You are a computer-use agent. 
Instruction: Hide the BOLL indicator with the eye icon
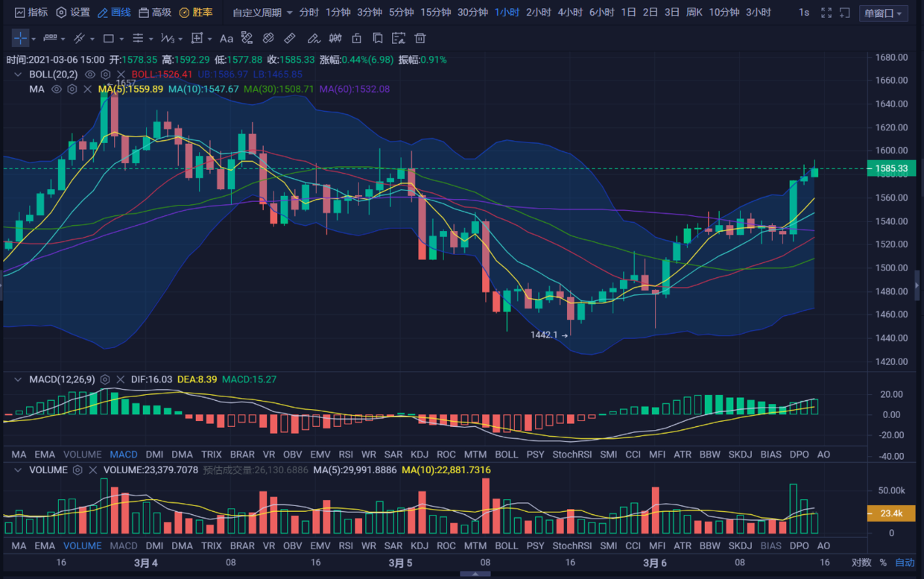tap(89, 75)
